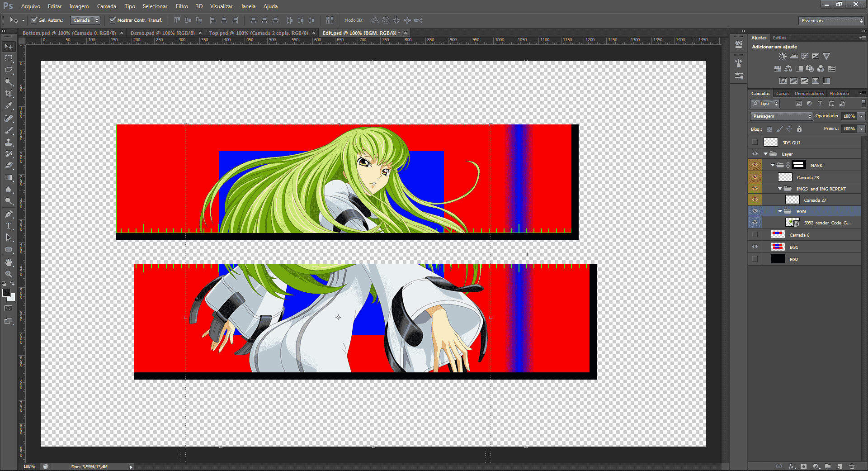868x471 pixels.
Task: Open the Filtro menu
Action: pos(182,6)
